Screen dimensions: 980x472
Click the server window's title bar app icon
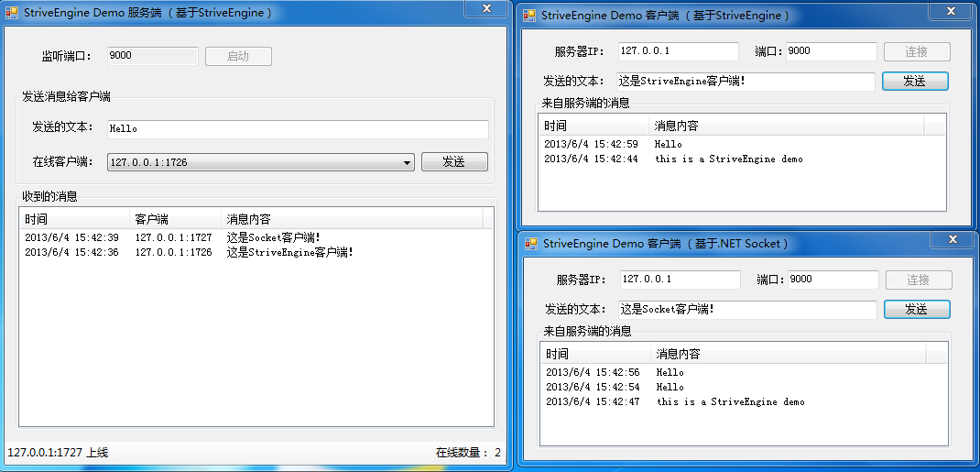[11, 13]
